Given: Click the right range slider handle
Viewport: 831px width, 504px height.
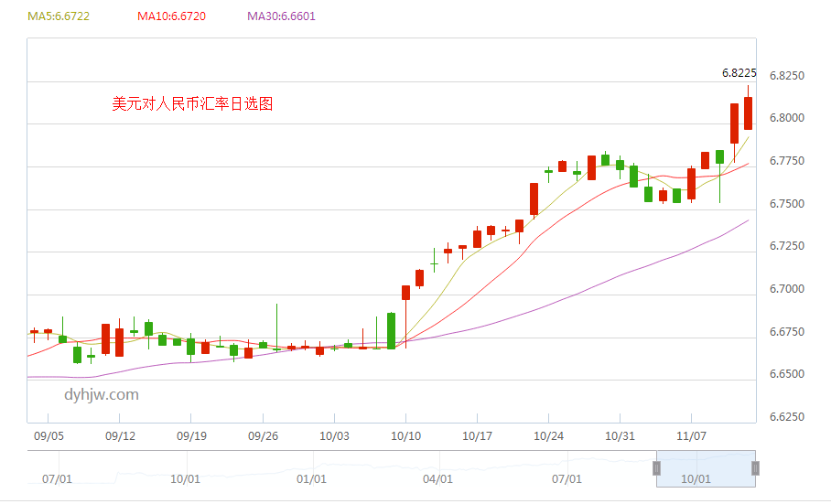Looking at the screenshot, I should coord(755,468).
